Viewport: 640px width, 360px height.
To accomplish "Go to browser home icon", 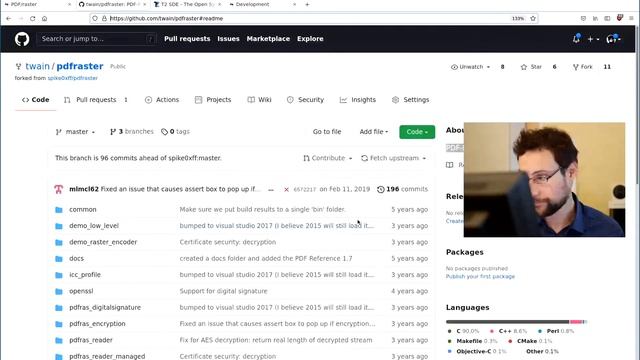I will pos(44,18).
